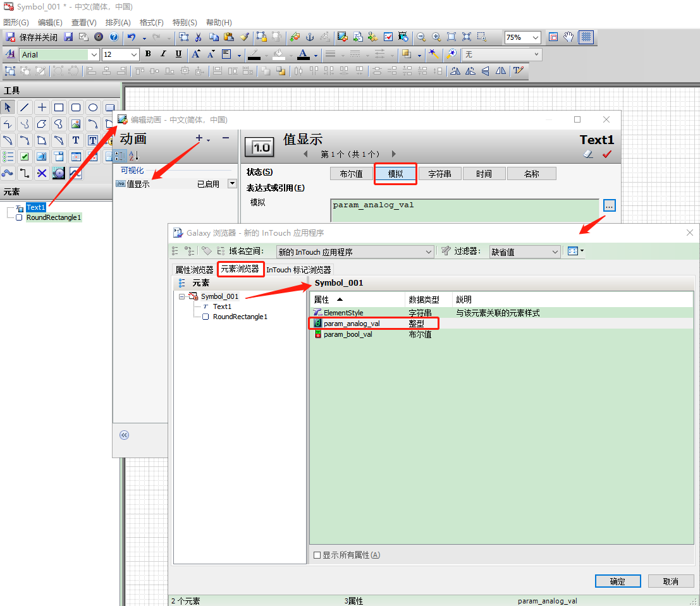Screen dimensions: 700x606
Task: Select the Image picture tool
Action: 76,124
